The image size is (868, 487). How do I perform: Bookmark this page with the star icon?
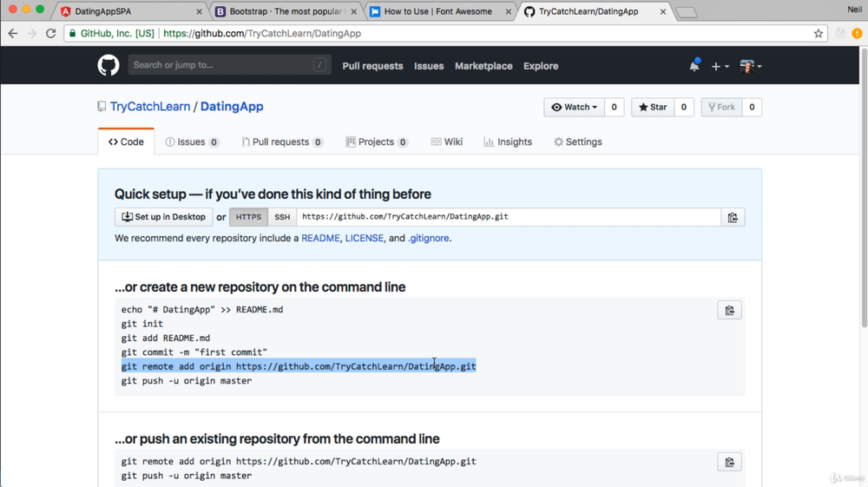tap(819, 33)
